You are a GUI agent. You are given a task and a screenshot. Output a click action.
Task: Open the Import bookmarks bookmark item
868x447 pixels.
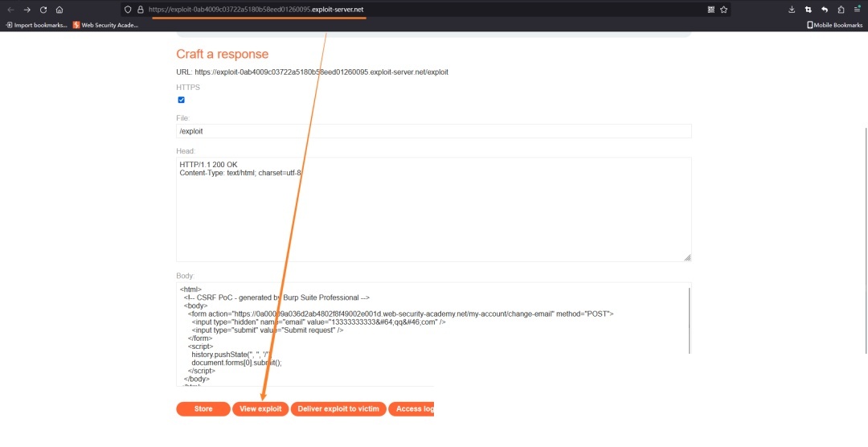tap(36, 25)
